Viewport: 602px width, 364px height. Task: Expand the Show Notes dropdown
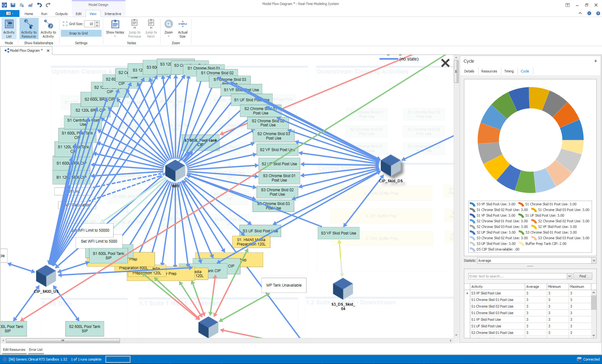pos(115,36)
